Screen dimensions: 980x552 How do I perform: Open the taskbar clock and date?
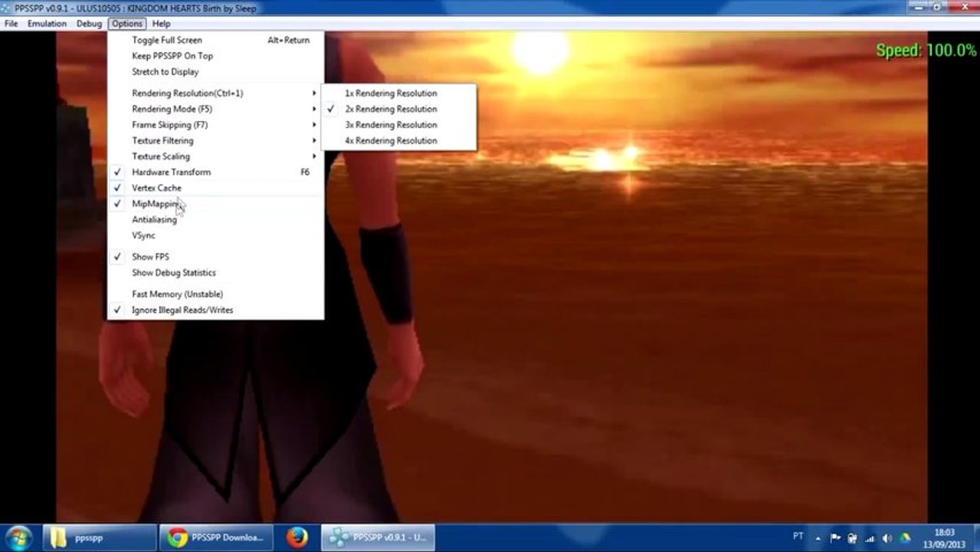click(x=945, y=538)
